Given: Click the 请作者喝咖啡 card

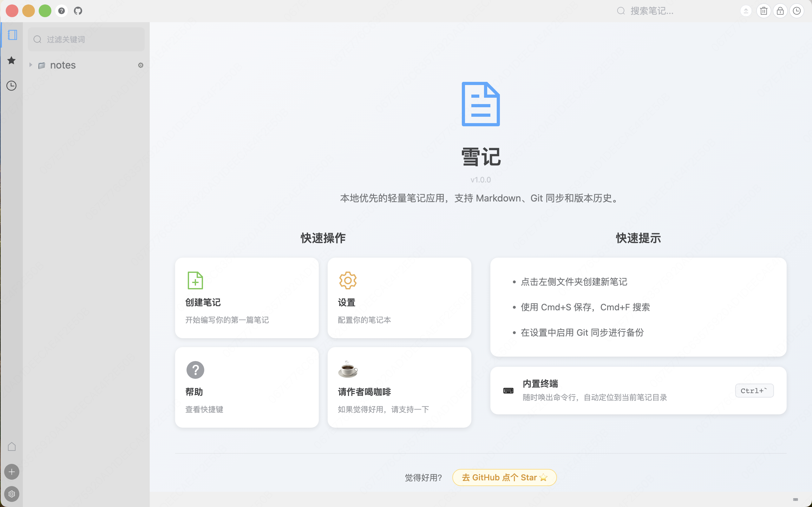Looking at the screenshot, I should (399, 387).
